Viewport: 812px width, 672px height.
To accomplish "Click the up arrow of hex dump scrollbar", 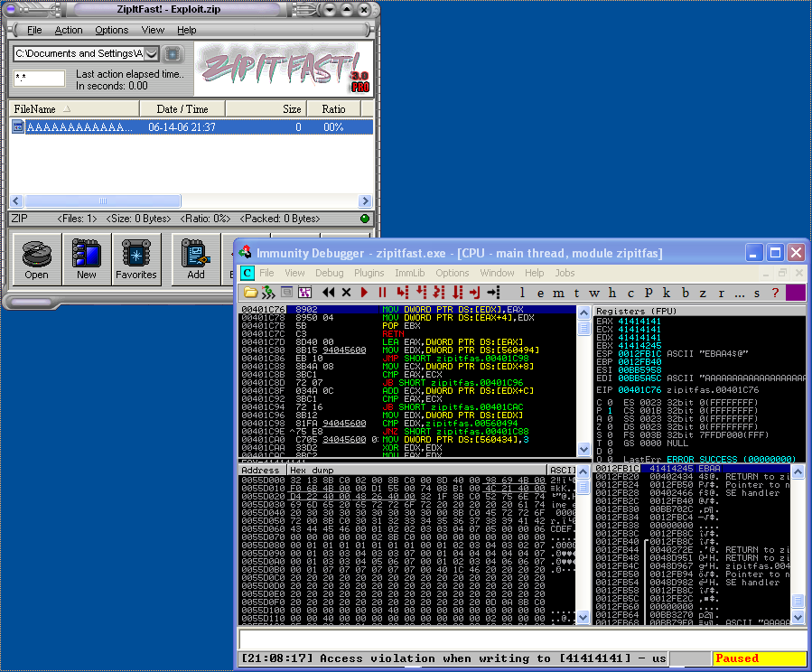I will coord(583,471).
